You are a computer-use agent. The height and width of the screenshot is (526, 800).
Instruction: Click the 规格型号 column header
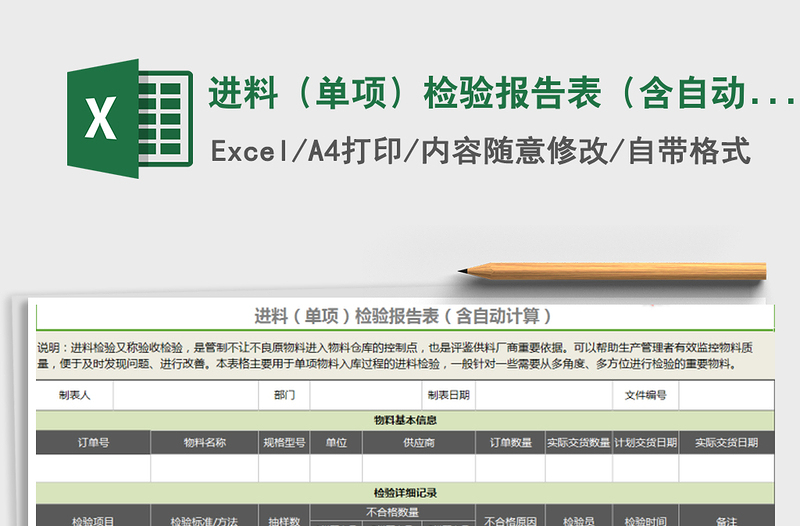(284, 442)
